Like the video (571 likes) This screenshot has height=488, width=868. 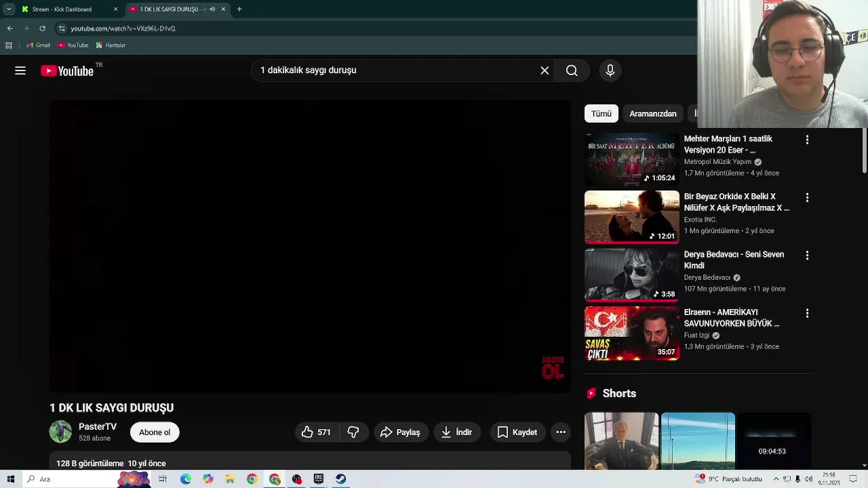tap(316, 432)
